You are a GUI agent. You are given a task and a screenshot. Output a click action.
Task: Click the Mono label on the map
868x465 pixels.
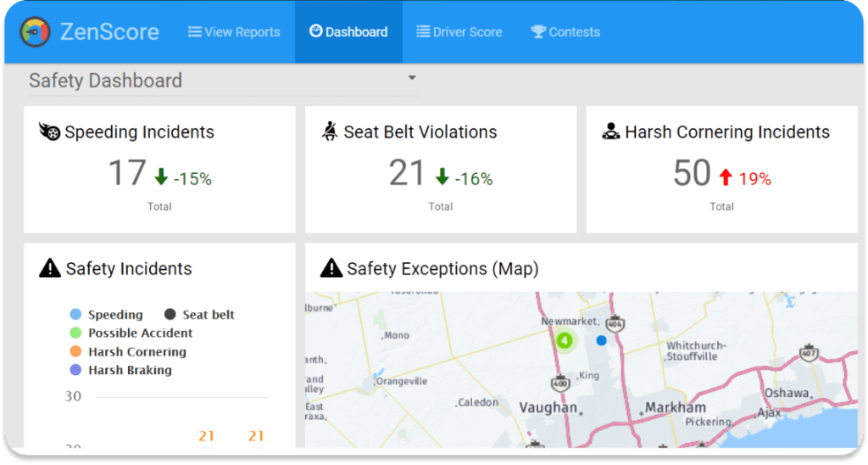click(397, 335)
